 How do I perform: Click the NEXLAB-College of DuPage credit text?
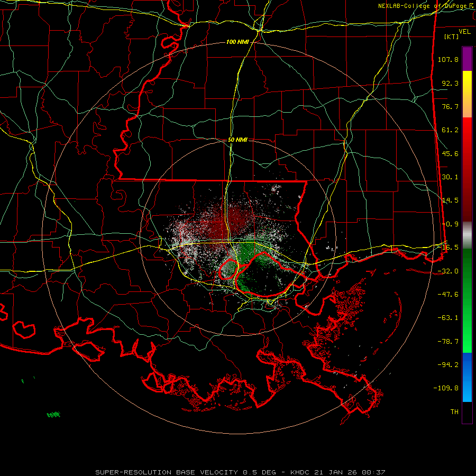[x=426, y=6]
